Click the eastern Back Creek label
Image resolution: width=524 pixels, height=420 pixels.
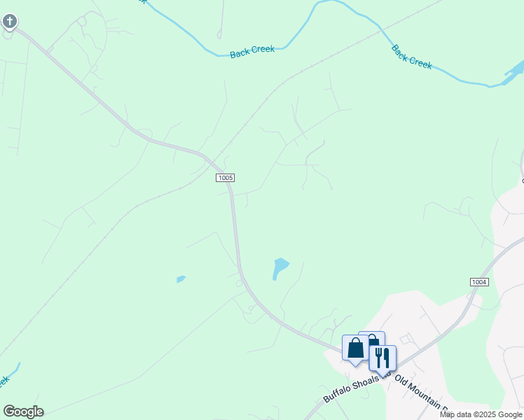pyautogui.click(x=412, y=57)
